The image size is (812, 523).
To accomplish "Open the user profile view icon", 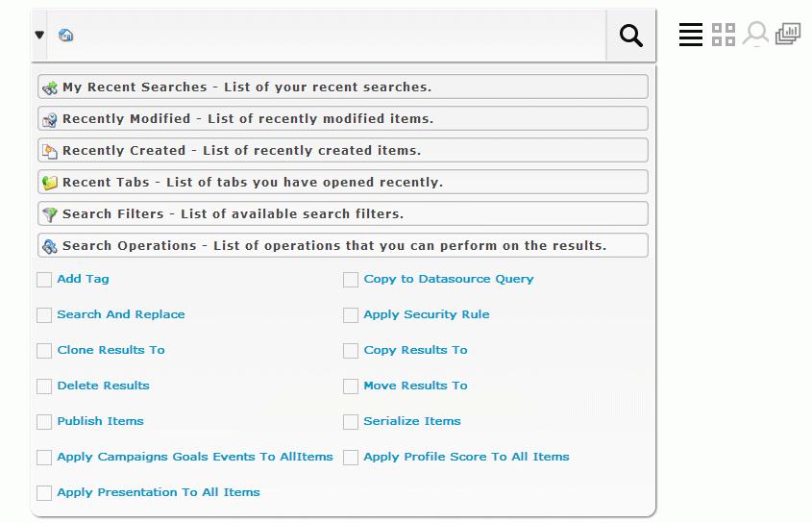I will [755, 35].
